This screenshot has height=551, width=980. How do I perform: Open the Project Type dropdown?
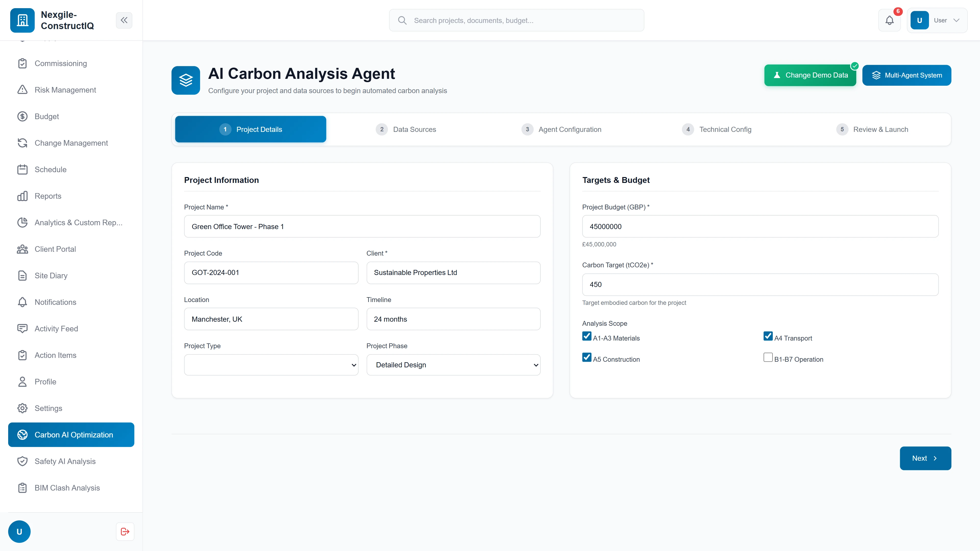271,365
